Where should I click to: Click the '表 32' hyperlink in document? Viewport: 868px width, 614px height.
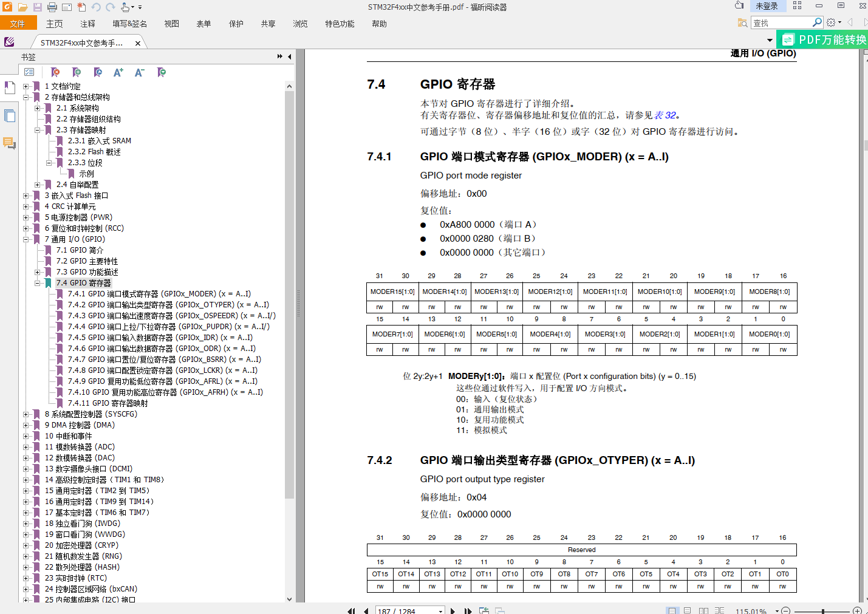[665, 115]
